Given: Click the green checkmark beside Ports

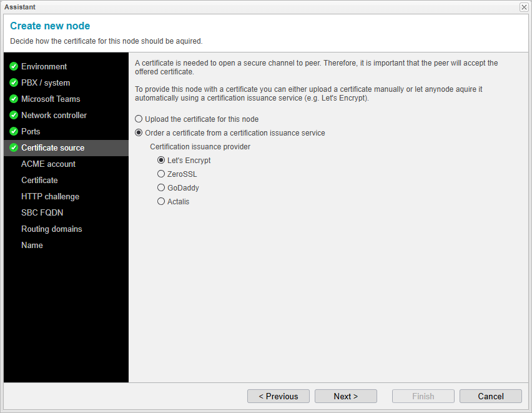Looking at the screenshot, I should (x=14, y=132).
